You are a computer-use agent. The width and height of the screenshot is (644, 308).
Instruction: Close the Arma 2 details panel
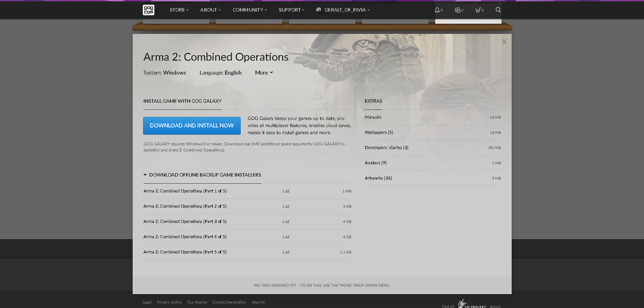504,42
